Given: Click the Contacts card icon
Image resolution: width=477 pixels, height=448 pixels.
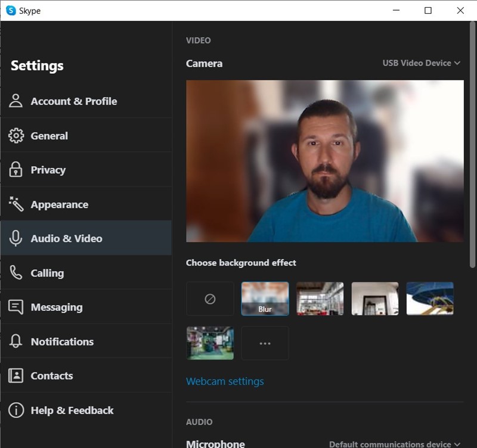Looking at the screenshot, I should (x=16, y=376).
